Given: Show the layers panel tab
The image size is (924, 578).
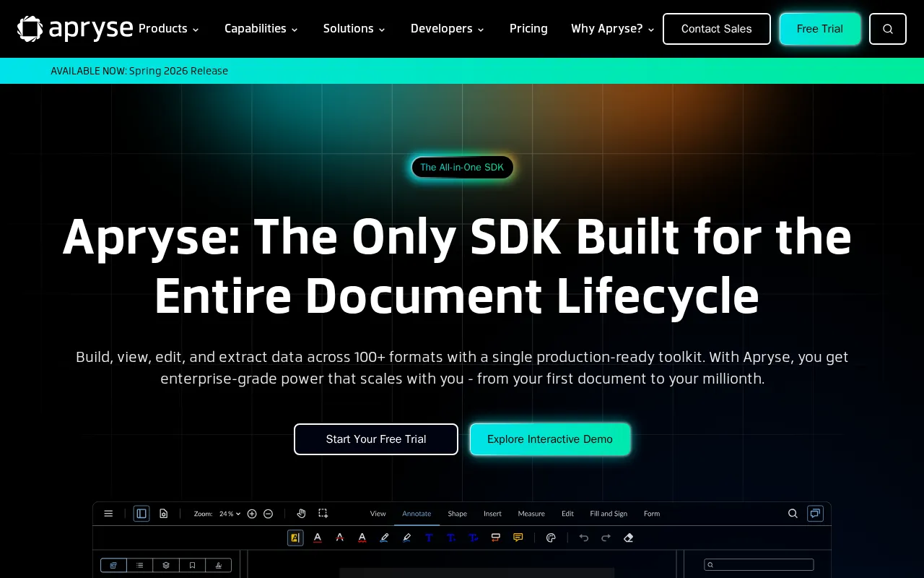Looking at the screenshot, I should (x=166, y=565).
